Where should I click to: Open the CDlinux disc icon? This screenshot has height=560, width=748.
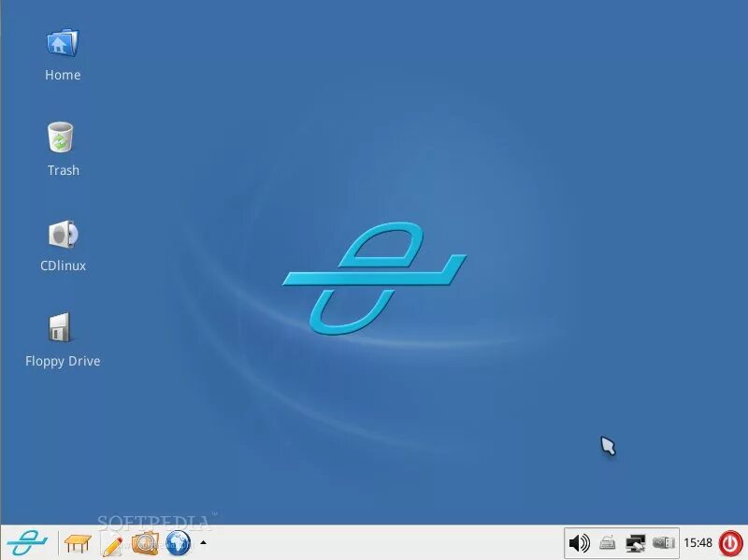click(63, 235)
